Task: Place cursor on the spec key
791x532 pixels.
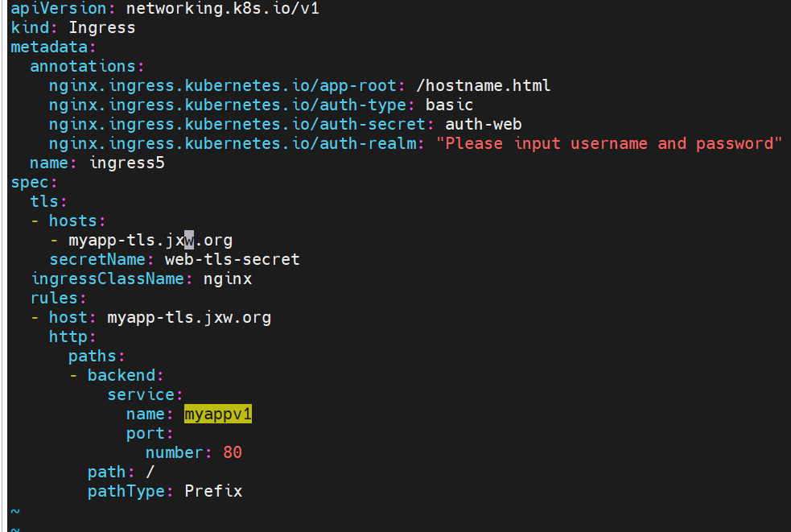Action: tap(31, 182)
